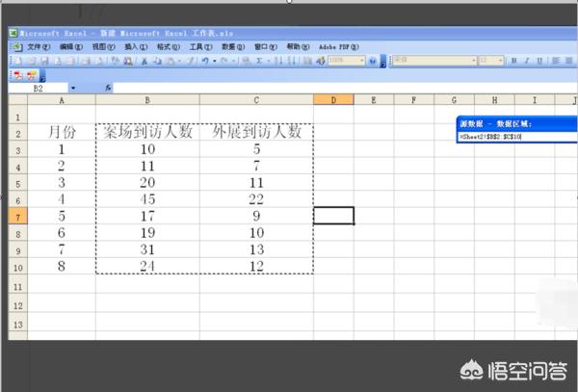578x392 pixels.
Task: Click the Cut scissors icon
Action: (x=144, y=60)
